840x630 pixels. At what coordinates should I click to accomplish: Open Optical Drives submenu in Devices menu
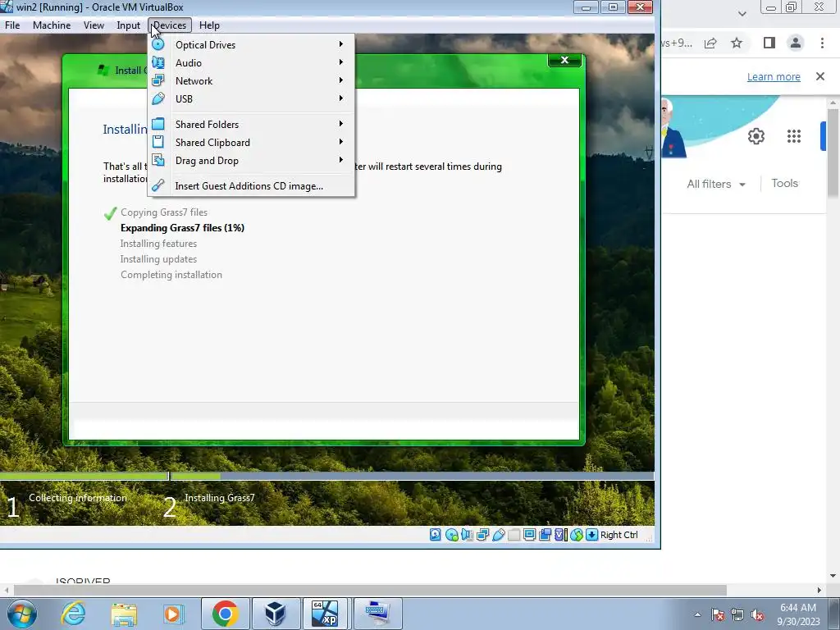[251, 44]
